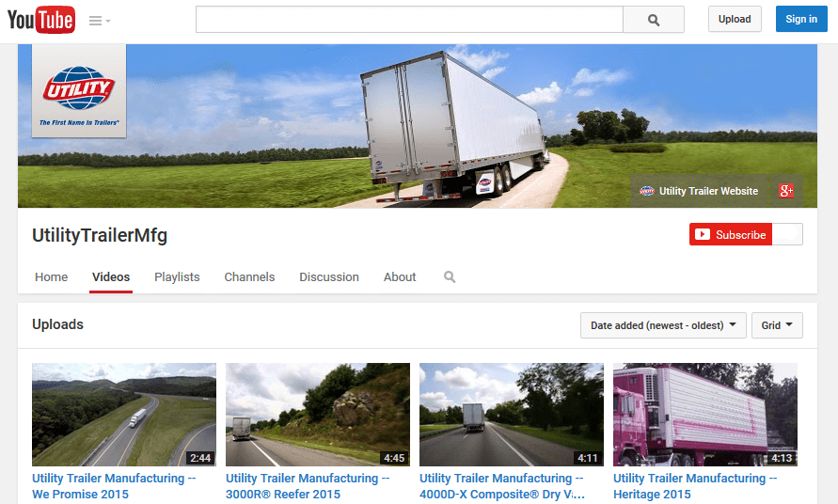Switch to the Playlists tab
Screen dimensions: 838x504
coord(177,276)
